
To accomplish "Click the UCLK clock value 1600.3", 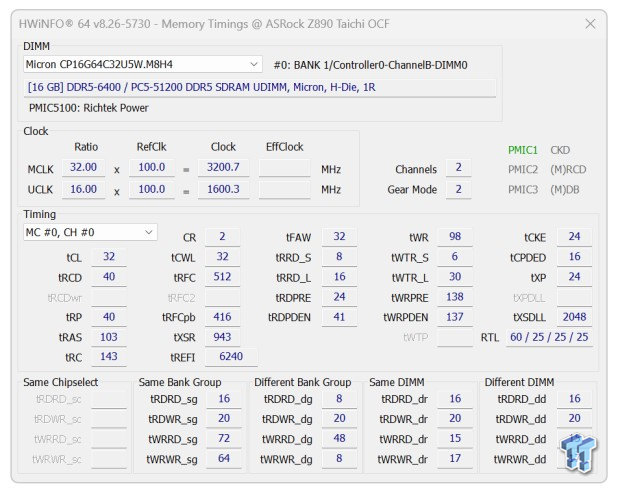I will click(x=223, y=189).
